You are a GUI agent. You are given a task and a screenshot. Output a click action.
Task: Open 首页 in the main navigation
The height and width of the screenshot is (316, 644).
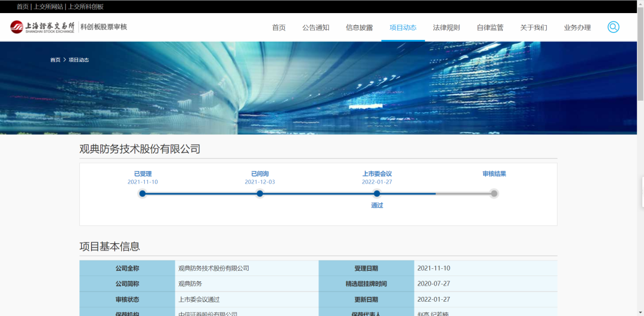[278, 27]
